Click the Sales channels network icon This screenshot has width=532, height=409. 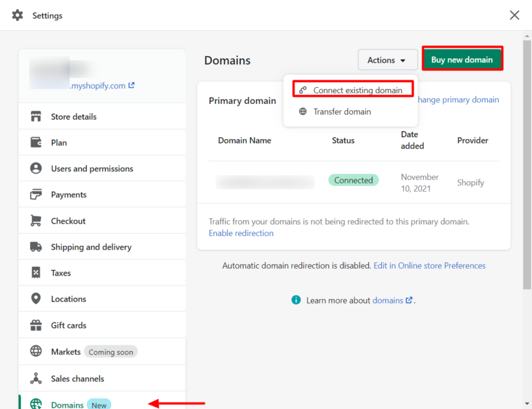coord(36,378)
